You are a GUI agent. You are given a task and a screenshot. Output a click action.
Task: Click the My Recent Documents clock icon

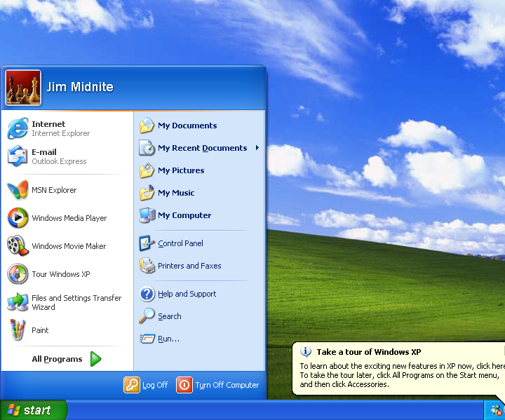147,148
